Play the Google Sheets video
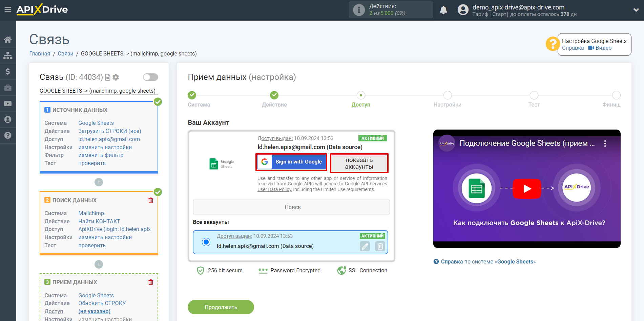This screenshot has height=321, width=644. point(527,188)
